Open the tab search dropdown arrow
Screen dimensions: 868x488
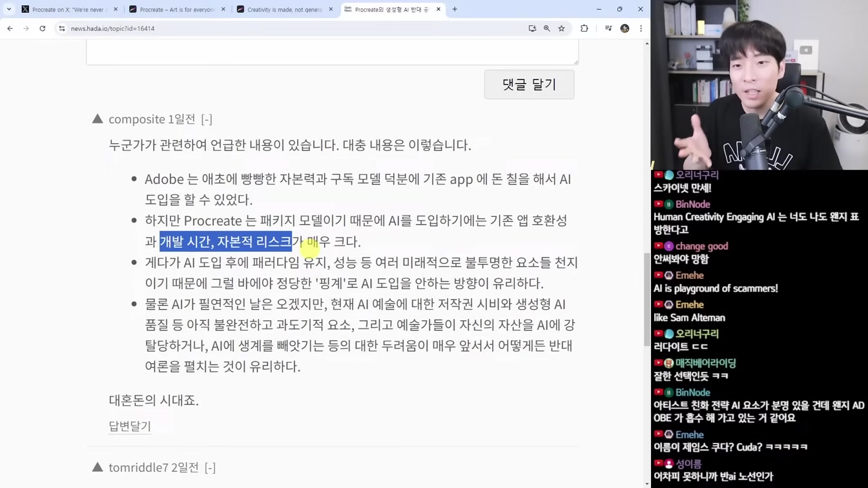9,9
